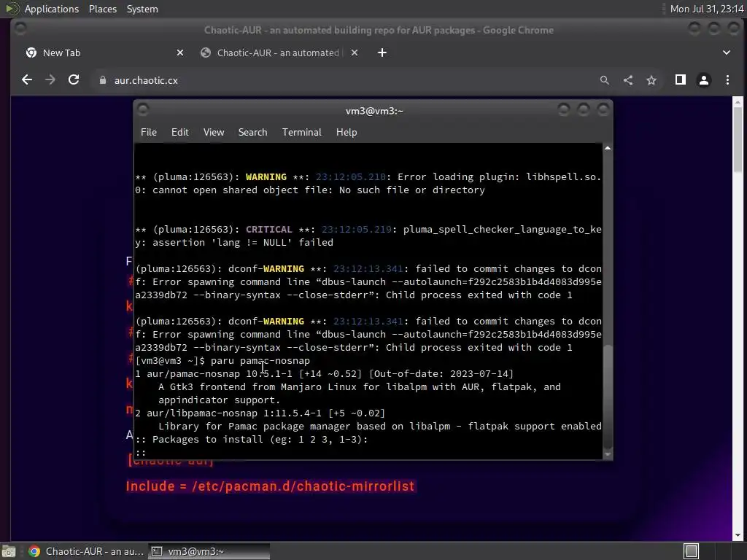Viewport: 747px width, 560px height.
Task: Open the terminal window menu button
Action: pos(143,110)
